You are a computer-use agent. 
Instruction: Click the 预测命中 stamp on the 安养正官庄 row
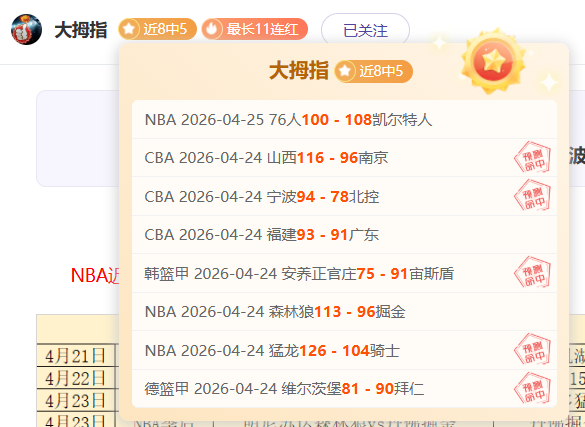tap(532, 273)
